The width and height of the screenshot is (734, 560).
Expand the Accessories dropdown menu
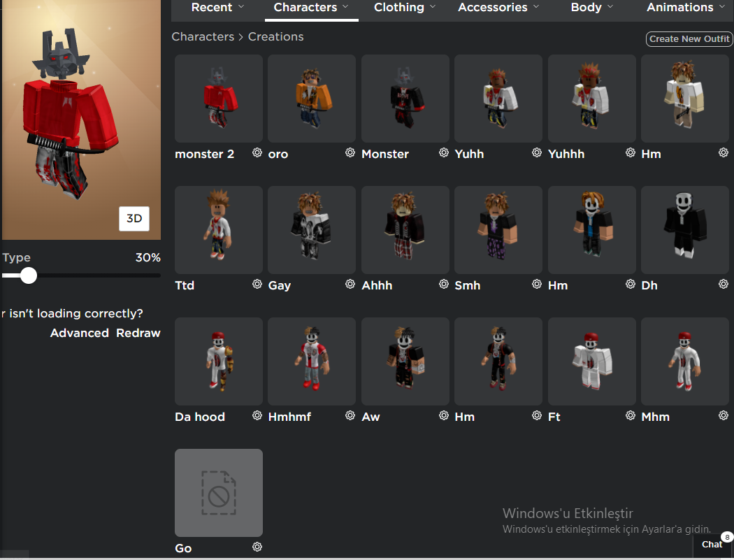(x=498, y=8)
